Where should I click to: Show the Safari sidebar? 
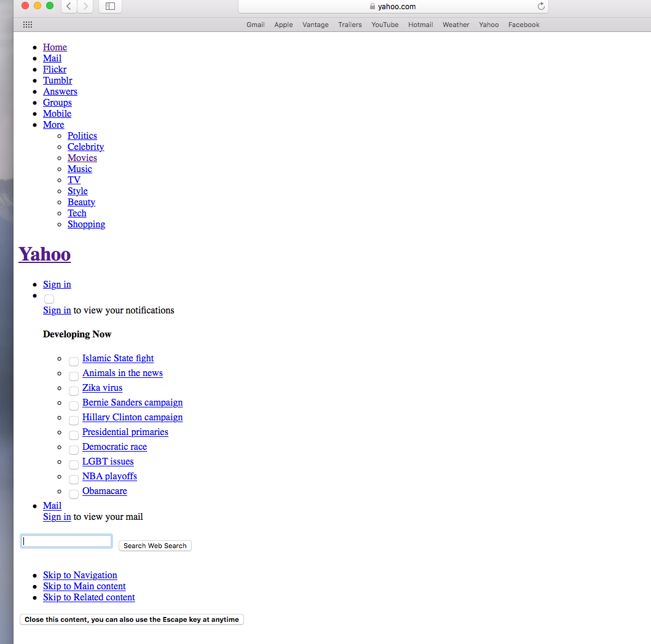[110, 6]
